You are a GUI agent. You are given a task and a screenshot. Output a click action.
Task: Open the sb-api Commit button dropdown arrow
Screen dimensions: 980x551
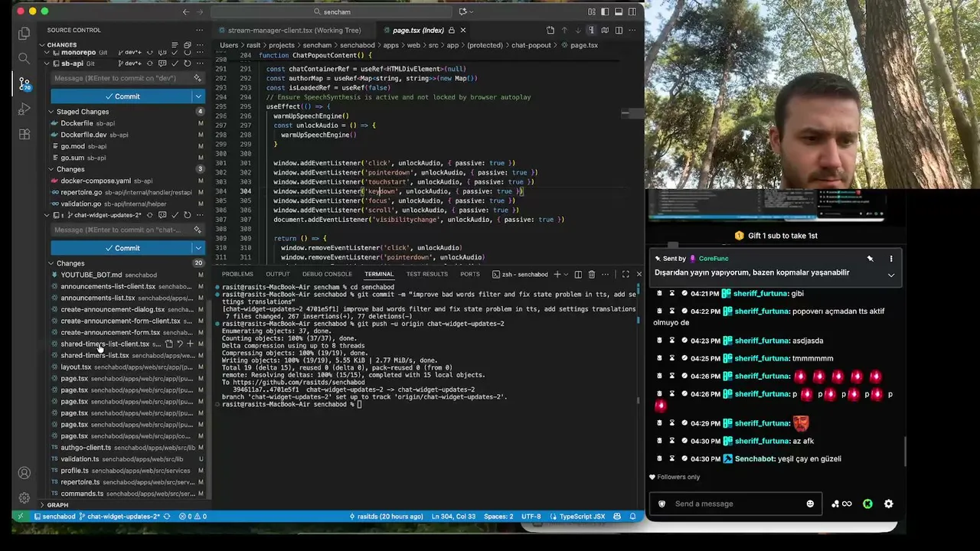[198, 96]
